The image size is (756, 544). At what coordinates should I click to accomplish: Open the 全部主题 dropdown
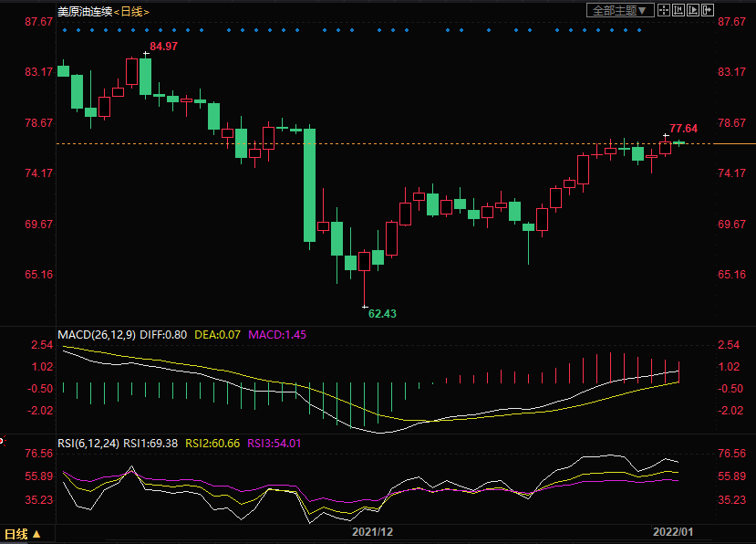pos(619,11)
